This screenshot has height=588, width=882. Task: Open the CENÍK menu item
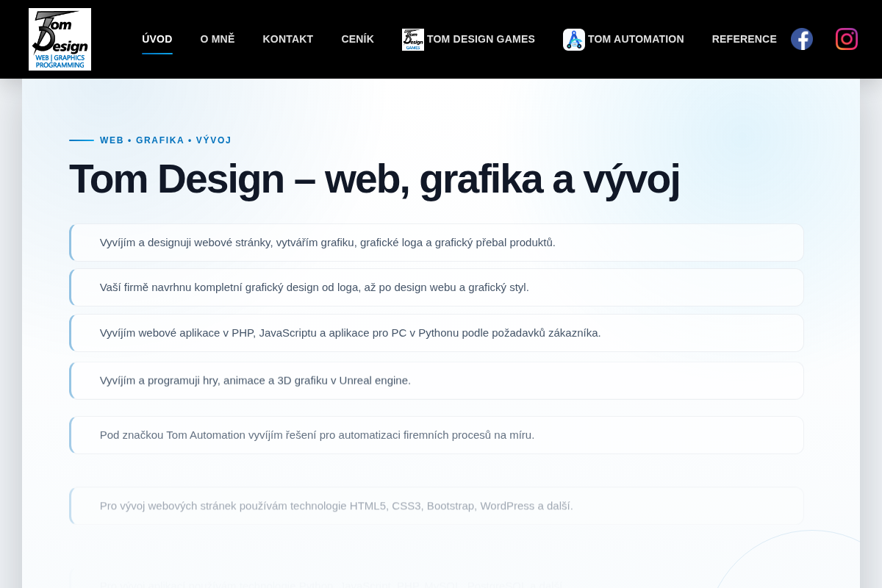point(358,39)
